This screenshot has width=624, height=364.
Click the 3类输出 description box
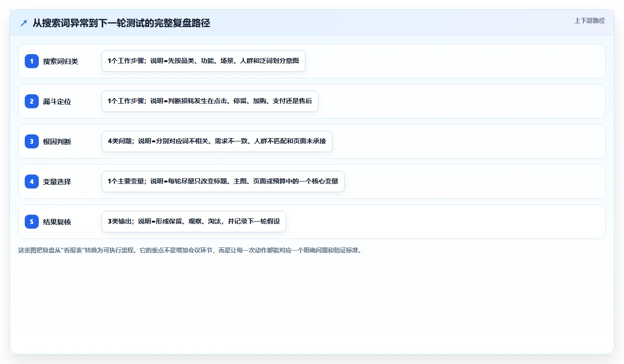194,222
